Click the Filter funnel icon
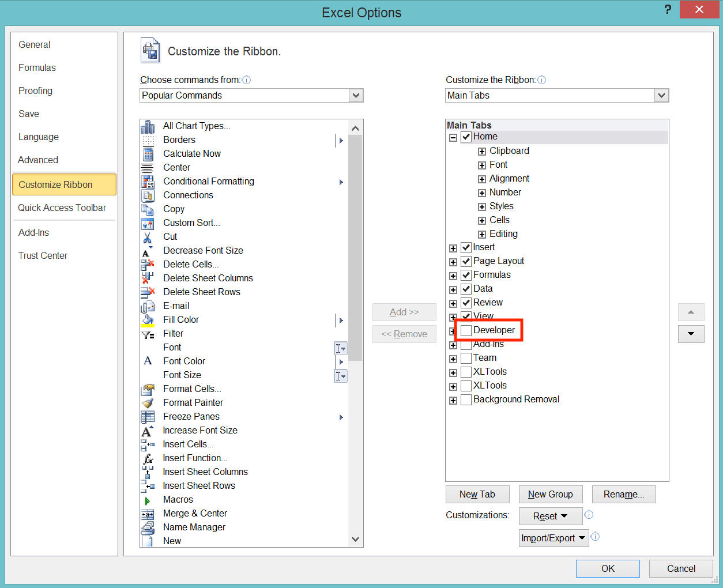Image resolution: width=723 pixels, height=588 pixels. pyautogui.click(x=148, y=334)
